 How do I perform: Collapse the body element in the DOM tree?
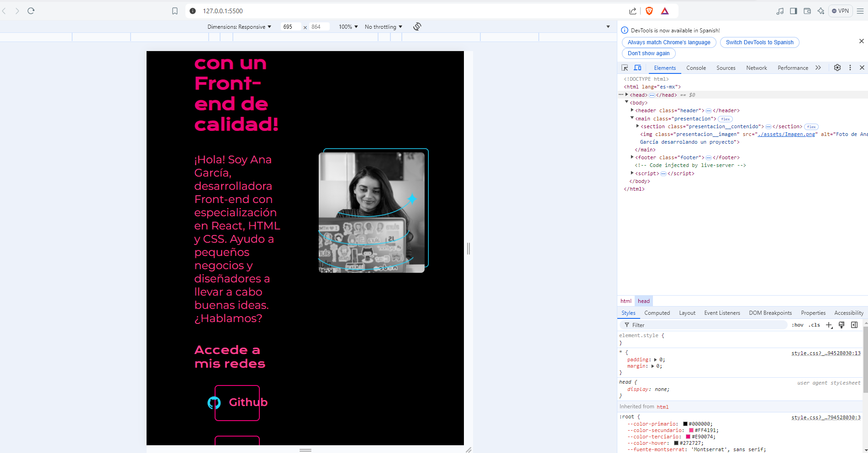pyautogui.click(x=626, y=102)
